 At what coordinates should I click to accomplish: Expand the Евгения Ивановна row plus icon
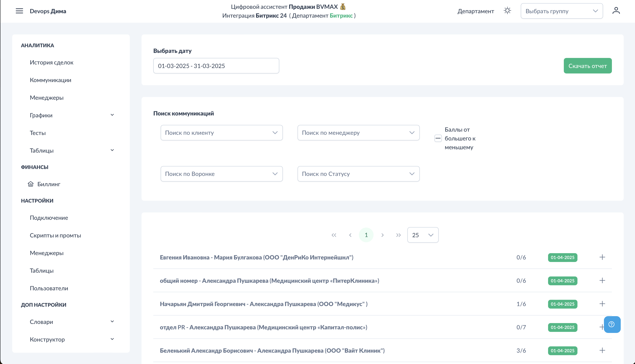click(602, 257)
